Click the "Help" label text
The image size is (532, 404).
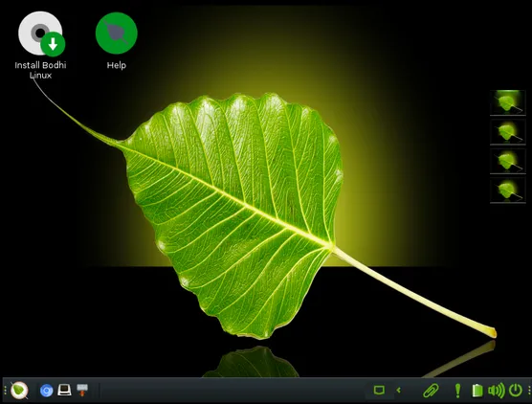[117, 65]
